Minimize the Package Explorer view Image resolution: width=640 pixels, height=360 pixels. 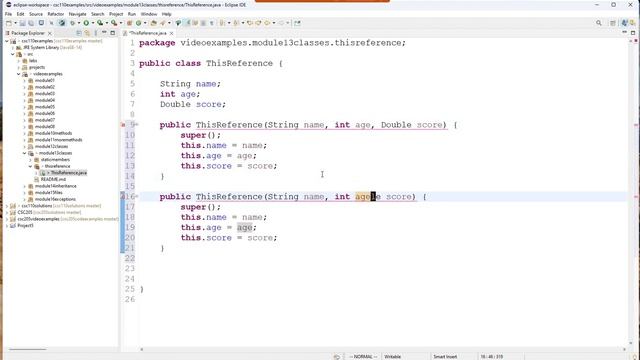pyautogui.click(x=104, y=33)
